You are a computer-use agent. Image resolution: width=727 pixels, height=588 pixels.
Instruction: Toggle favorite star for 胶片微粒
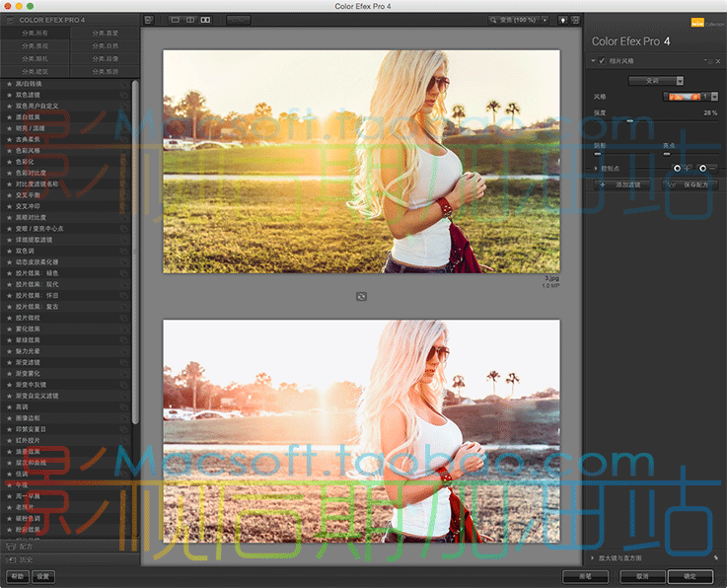coord(9,318)
